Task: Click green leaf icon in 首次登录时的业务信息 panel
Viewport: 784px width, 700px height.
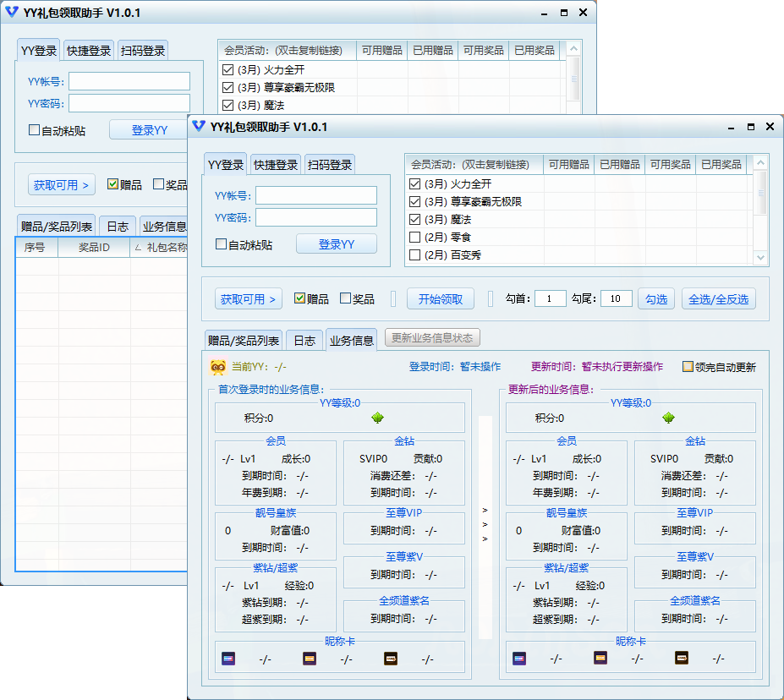Action: coord(377,418)
